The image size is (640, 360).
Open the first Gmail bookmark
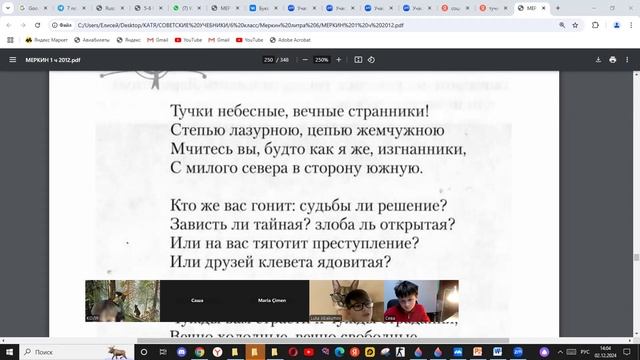coord(158,40)
